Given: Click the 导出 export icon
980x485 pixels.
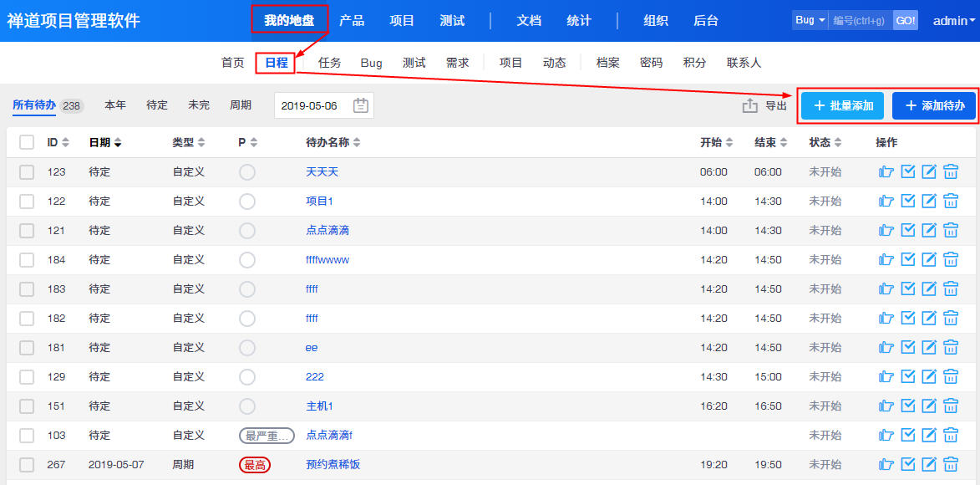Looking at the screenshot, I should pyautogui.click(x=750, y=106).
